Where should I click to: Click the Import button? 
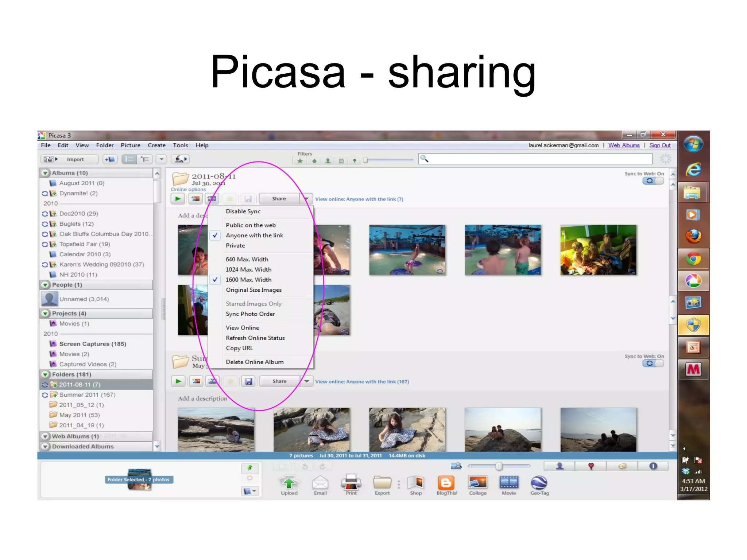pyautogui.click(x=69, y=159)
